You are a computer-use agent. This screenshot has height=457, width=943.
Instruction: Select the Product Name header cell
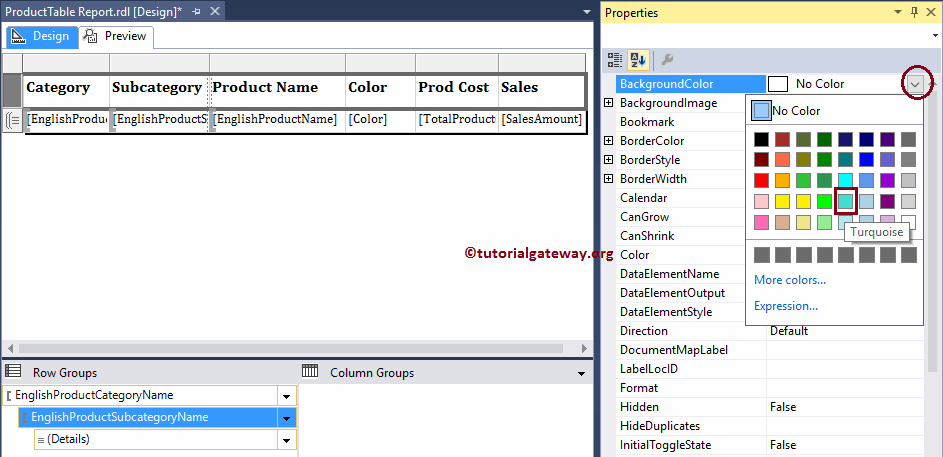pyautogui.click(x=278, y=90)
